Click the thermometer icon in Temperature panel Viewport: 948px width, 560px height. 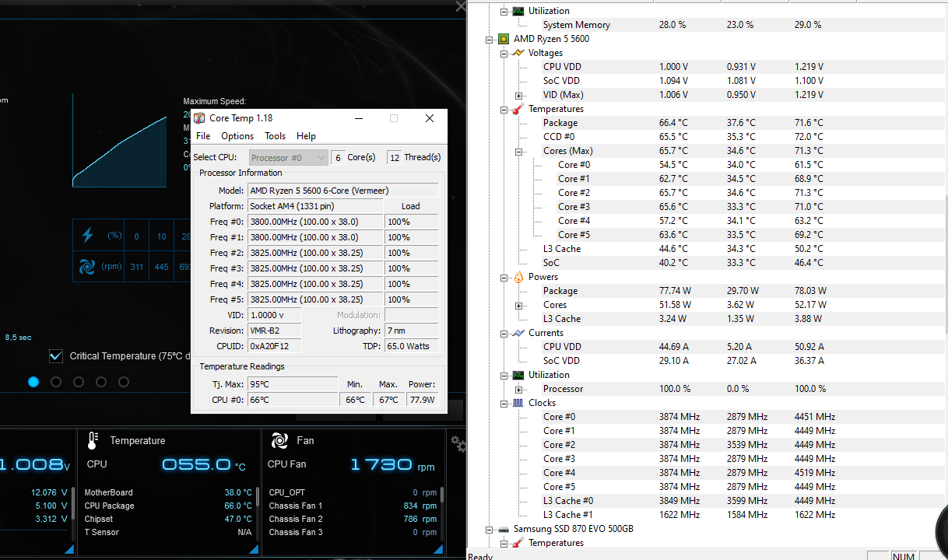pyautogui.click(x=93, y=440)
